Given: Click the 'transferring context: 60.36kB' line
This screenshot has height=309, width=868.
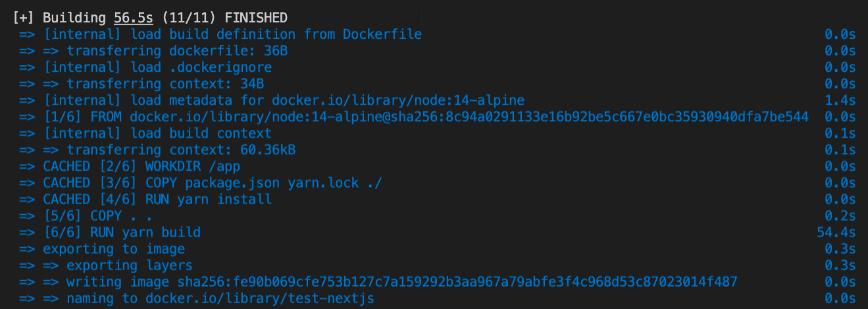Looking at the screenshot, I should pyautogui.click(x=181, y=150).
